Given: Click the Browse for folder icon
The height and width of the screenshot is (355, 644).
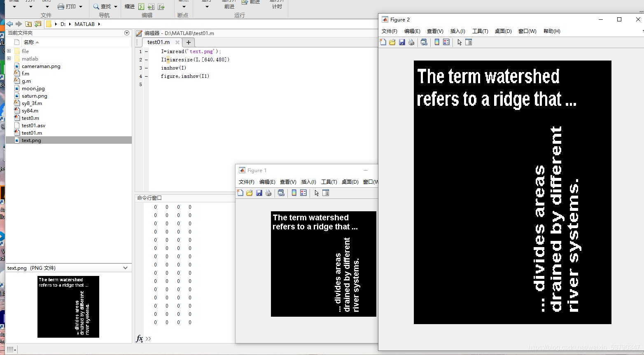Looking at the screenshot, I should tap(38, 24).
